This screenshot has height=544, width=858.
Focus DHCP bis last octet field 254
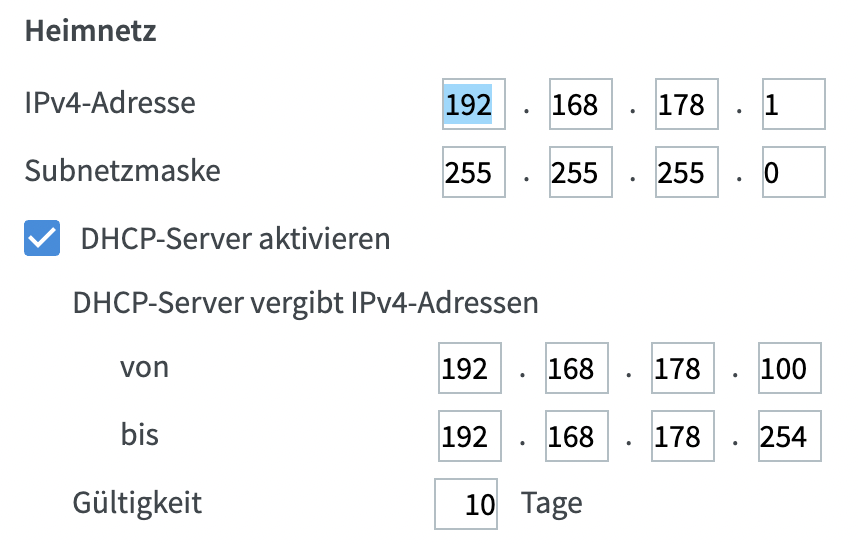[x=790, y=436]
